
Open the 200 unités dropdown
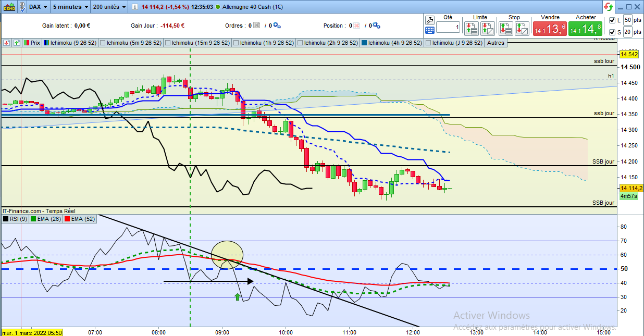pos(109,7)
